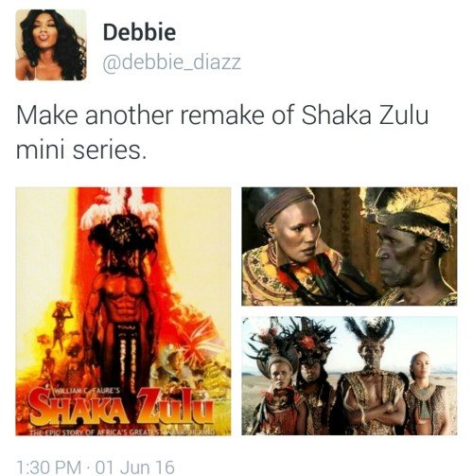Click the woman wearing beaded turquoise collar
473x476 pixels.
pos(428,395)
